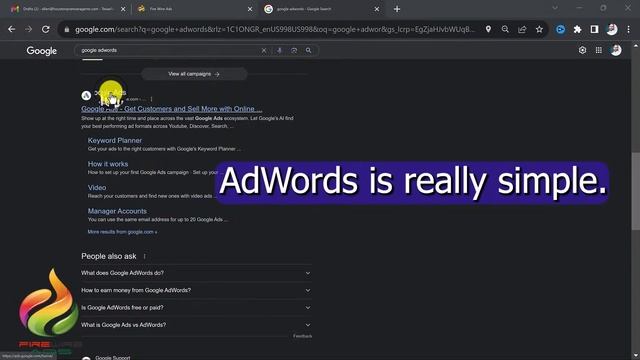Image resolution: width=640 pixels, height=360 pixels.
Task: Open the Google apps grid
Action: 599,50
